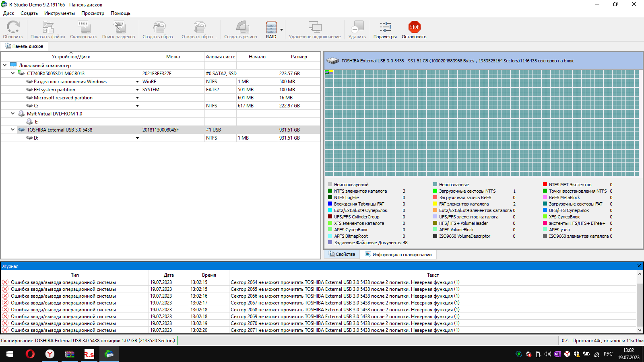This screenshot has height=362, width=644.
Task: Open the RAID button dropdown arrow
Action: point(281,30)
